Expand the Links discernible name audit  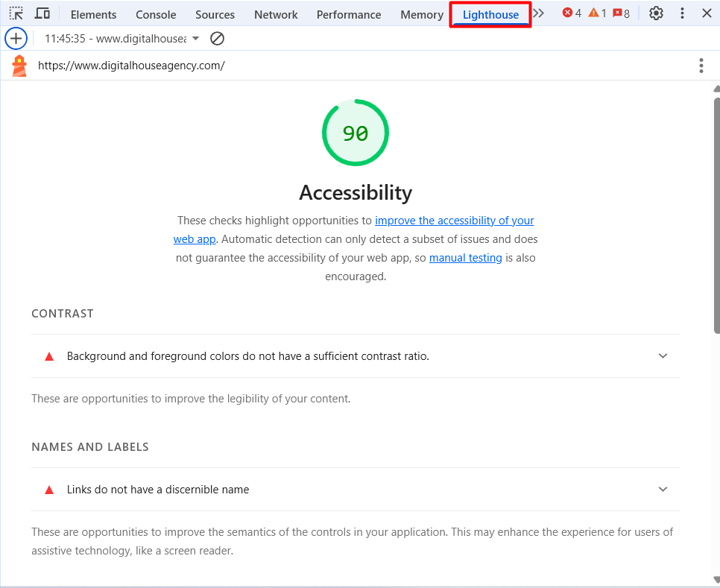pos(663,490)
